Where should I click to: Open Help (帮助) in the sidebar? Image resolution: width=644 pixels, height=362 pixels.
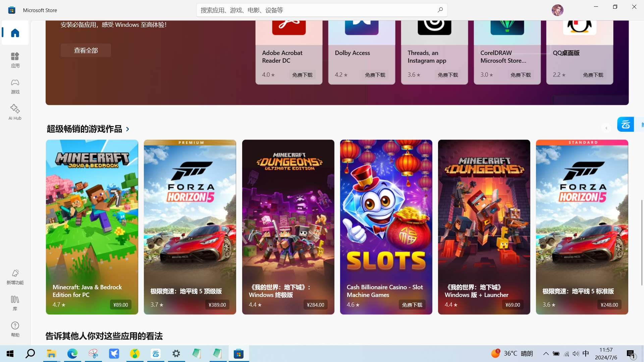[x=15, y=329]
